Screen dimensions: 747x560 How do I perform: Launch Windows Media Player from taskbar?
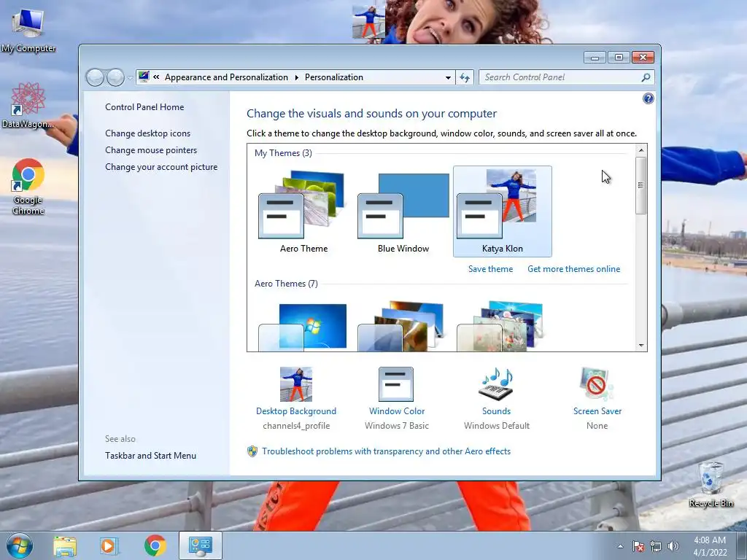tap(109, 545)
